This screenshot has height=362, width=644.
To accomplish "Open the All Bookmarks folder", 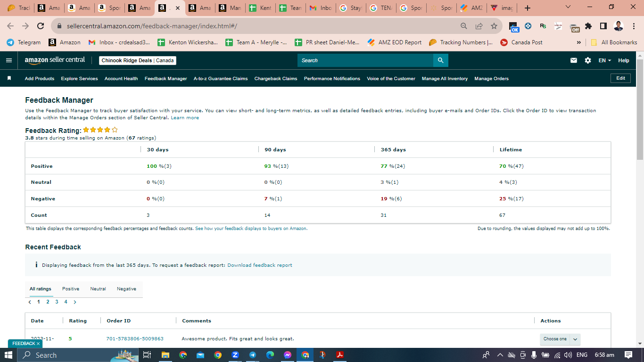I will (x=614, y=42).
